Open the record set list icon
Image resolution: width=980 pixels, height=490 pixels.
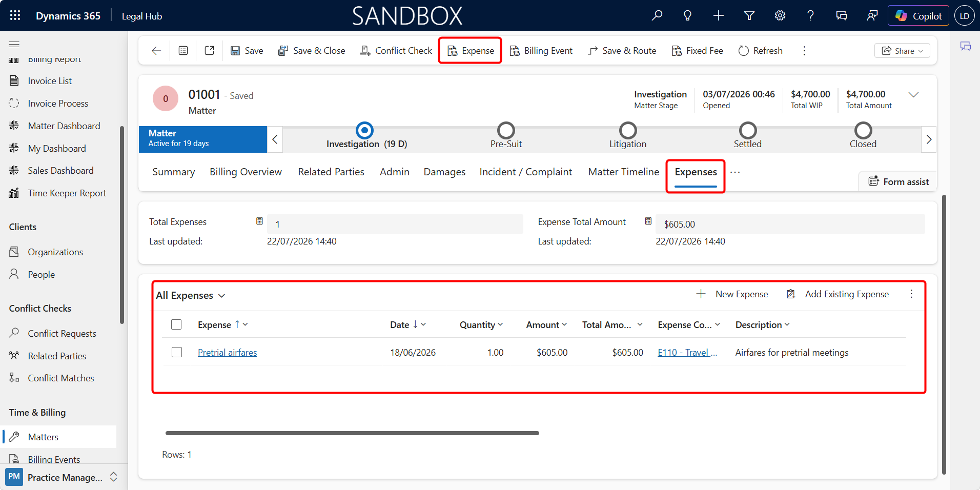pyautogui.click(x=183, y=51)
